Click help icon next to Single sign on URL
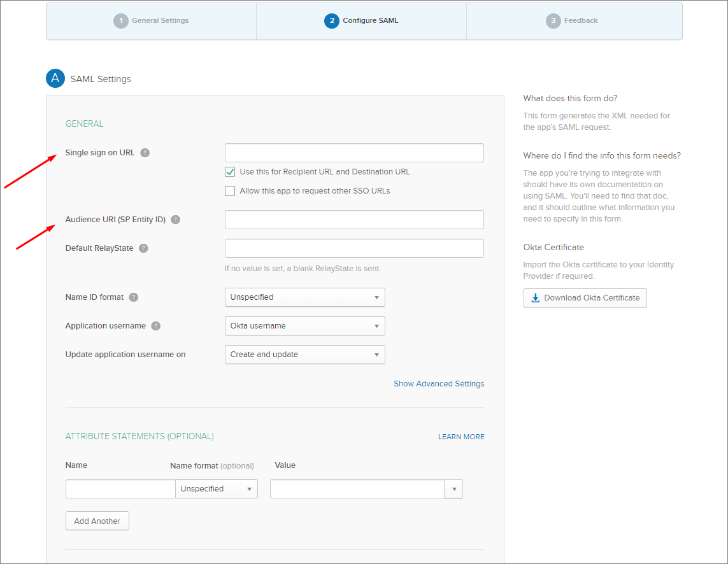 pos(145,153)
